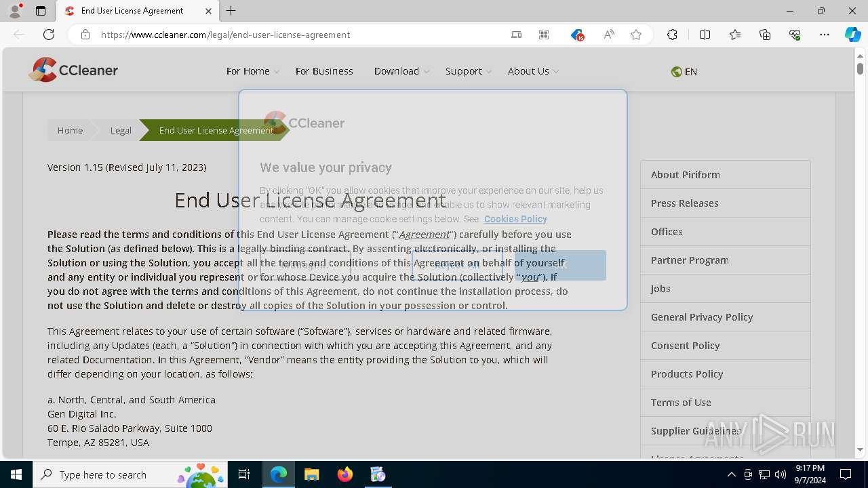Open the Windows Start menu
This screenshot has width=868, height=488.
(x=16, y=474)
